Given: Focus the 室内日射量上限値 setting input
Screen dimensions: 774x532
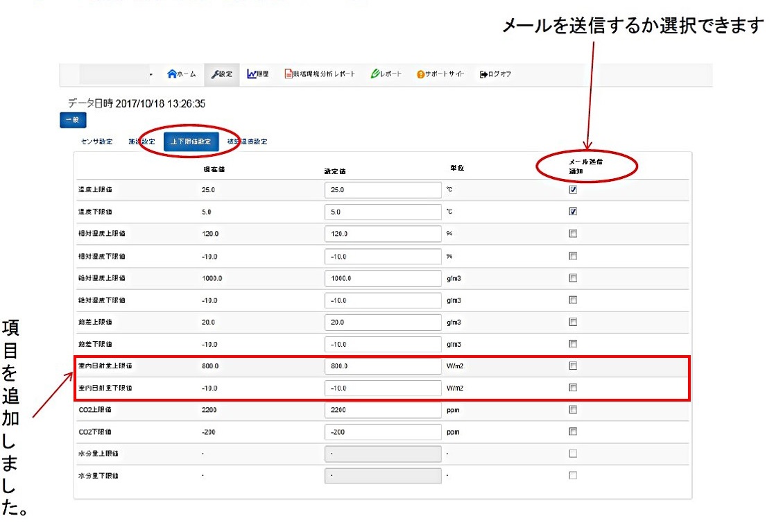Looking at the screenshot, I should (383, 366).
